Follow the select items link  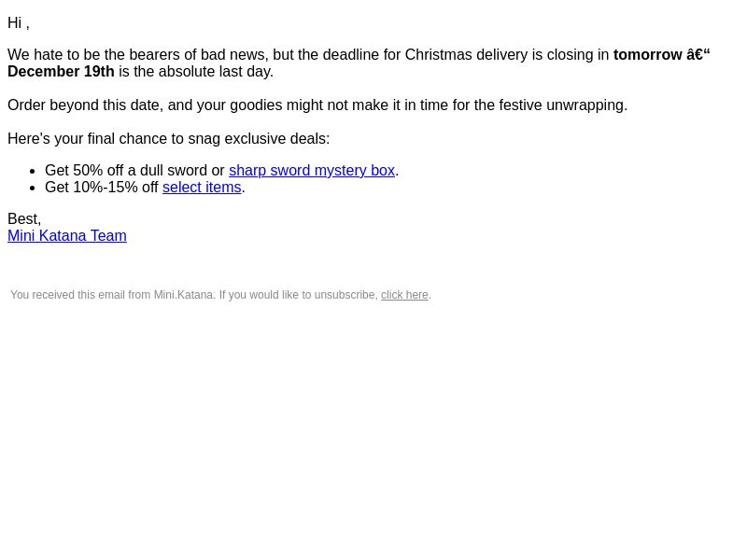pyautogui.click(x=202, y=188)
